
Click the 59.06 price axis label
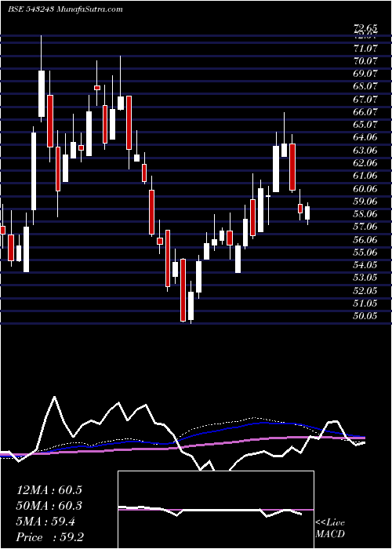click(x=365, y=201)
